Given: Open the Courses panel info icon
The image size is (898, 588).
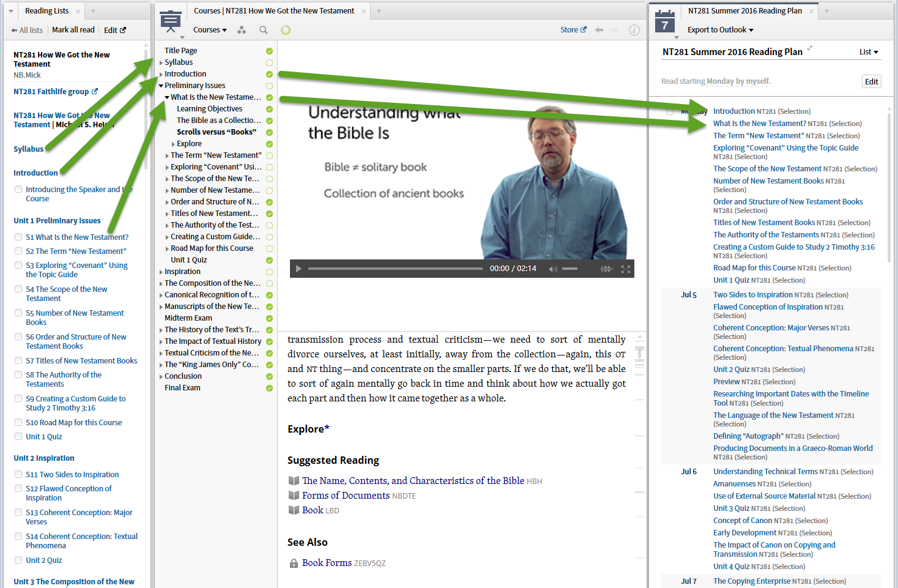Looking at the screenshot, I should 634,30.
